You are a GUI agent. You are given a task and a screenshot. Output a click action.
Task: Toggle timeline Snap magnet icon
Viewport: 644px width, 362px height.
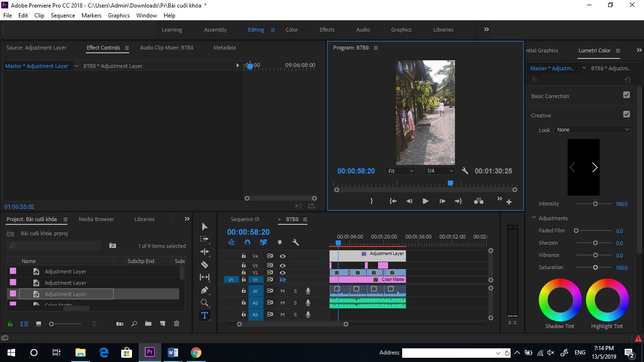pyautogui.click(x=248, y=242)
